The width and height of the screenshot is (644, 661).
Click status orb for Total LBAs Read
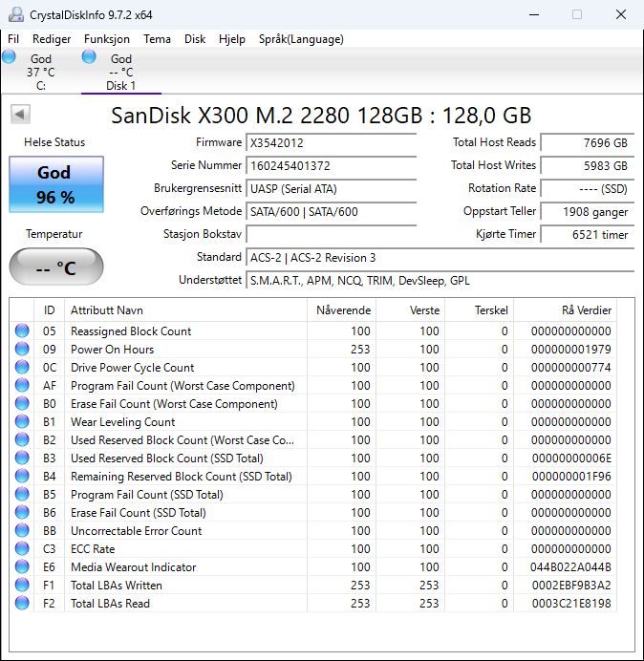pyautogui.click(x=22, y=603)
